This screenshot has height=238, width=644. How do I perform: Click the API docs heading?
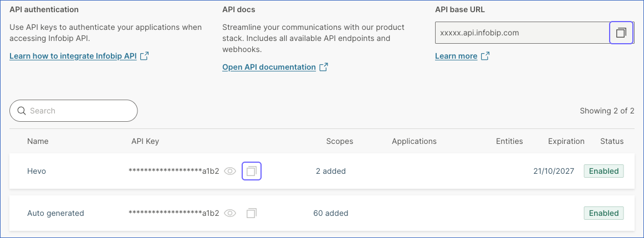(x=239, y=9)
